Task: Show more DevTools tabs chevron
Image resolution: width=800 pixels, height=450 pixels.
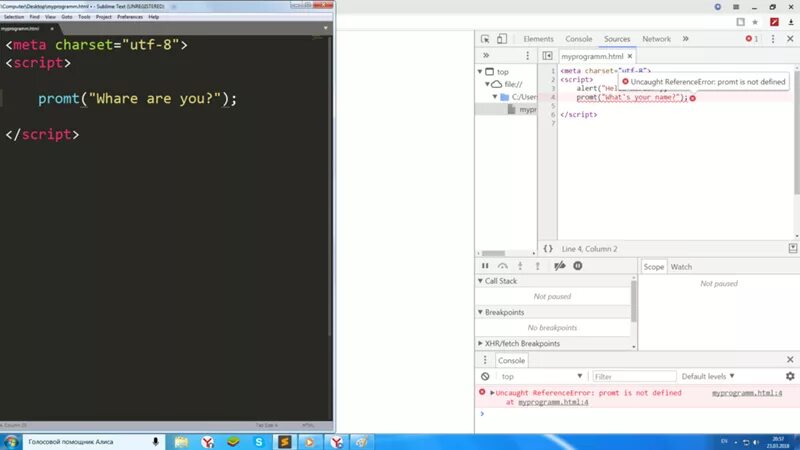Action: tap(686, 39)
